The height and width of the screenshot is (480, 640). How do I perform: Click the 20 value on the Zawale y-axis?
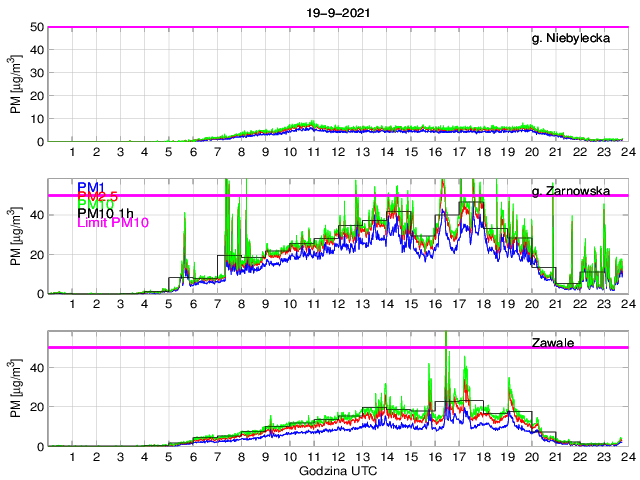37,407
